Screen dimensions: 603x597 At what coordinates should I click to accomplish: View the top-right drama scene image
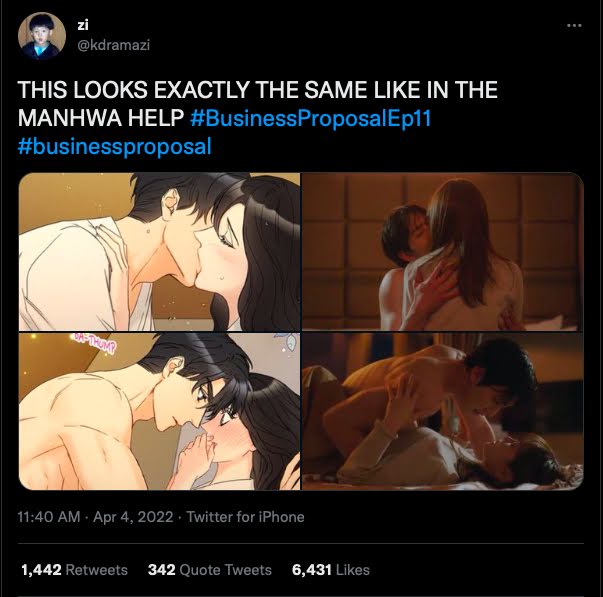[443, 252]
